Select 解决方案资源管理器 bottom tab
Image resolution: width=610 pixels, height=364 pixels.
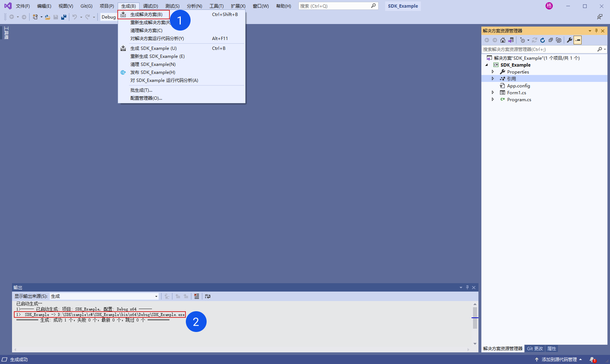coord(503,349)
